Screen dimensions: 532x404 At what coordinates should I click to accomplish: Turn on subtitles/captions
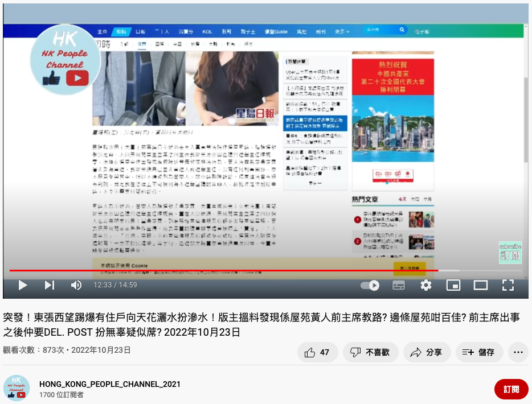(398, 286)
